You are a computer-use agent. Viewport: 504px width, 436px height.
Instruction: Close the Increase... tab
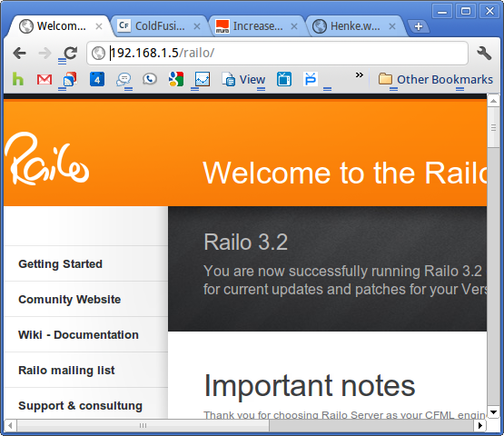point(294,26)
